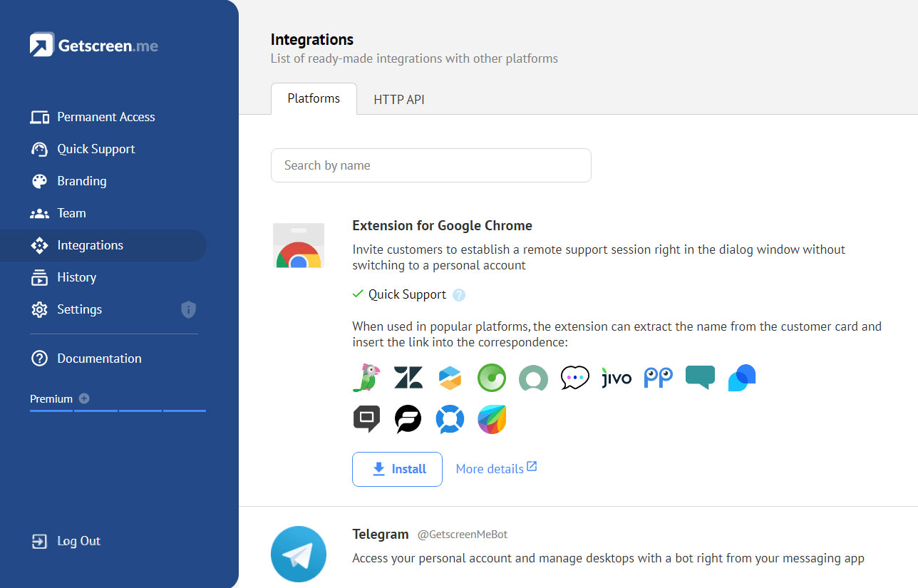
Task: Click the plus icon next to Premium
Action: 84,398
